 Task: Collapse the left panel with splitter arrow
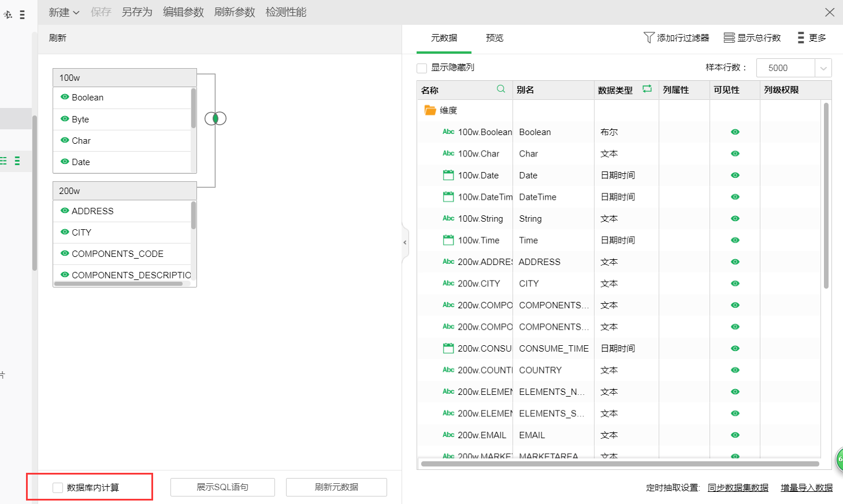point(405,242)
